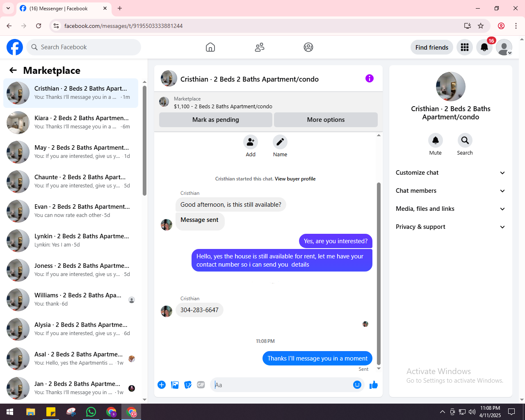
Task: Open a new browser tab
Action: (x=120, y=8)
